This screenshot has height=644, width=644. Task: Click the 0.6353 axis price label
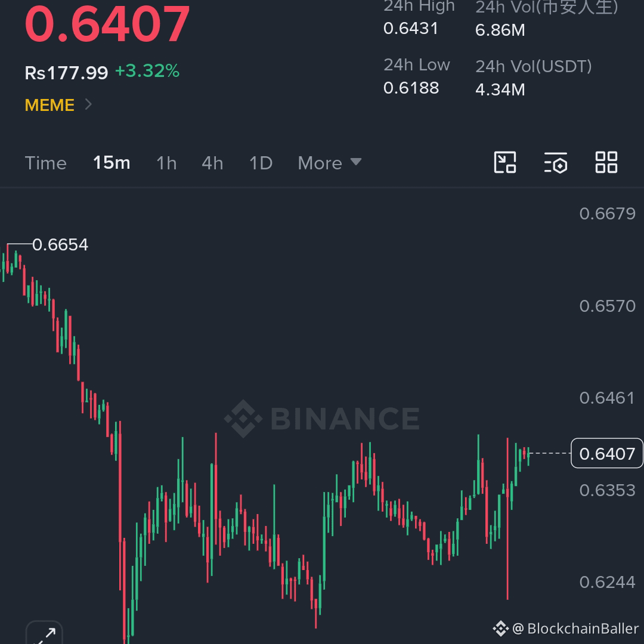[x=607, y=490]
